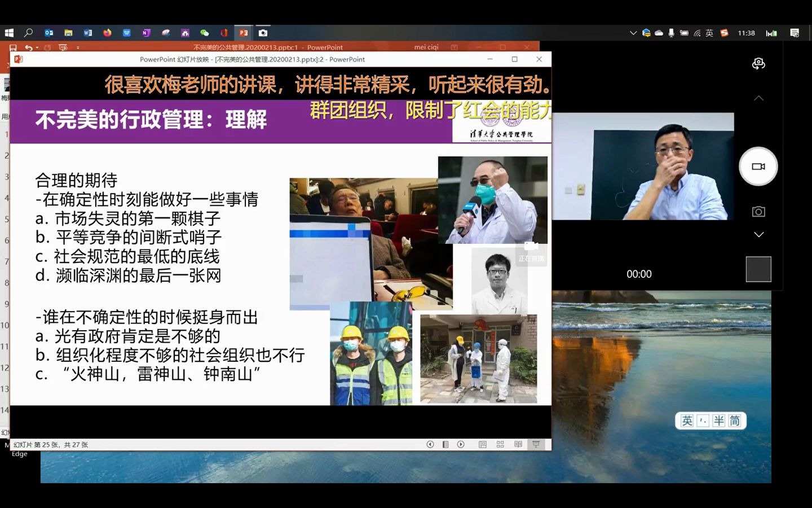Open WPS Writer taskbar icon
The height and width of the screenshot is (508, 812).
click(x=127, y=33)
